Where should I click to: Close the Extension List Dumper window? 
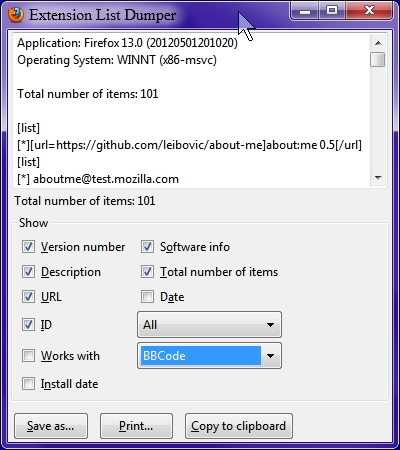[x=369, y=11]
